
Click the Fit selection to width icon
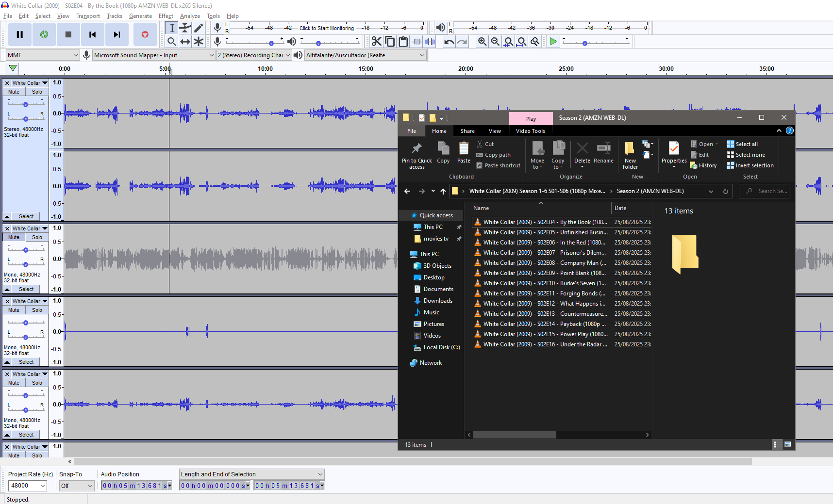pyautogui.click(x=508, y=42)
